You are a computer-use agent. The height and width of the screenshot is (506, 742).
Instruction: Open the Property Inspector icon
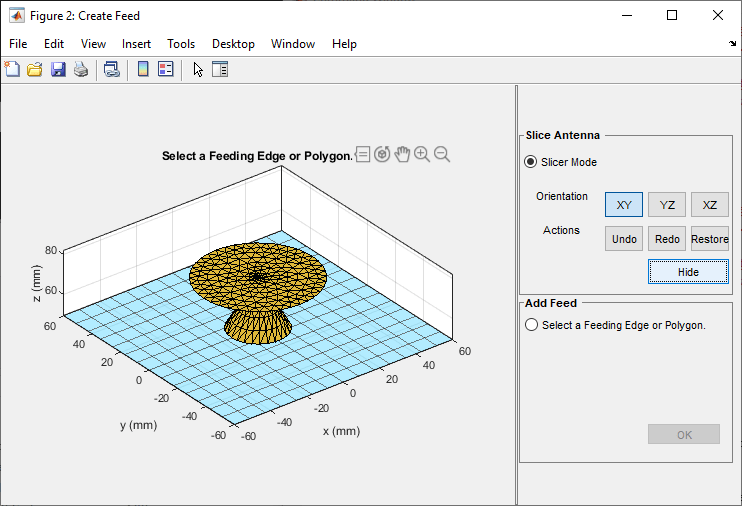point(220,69)
